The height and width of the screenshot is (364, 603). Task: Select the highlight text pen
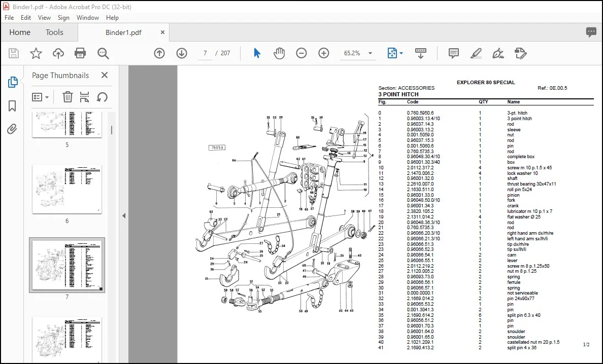[x=476, y=53]
